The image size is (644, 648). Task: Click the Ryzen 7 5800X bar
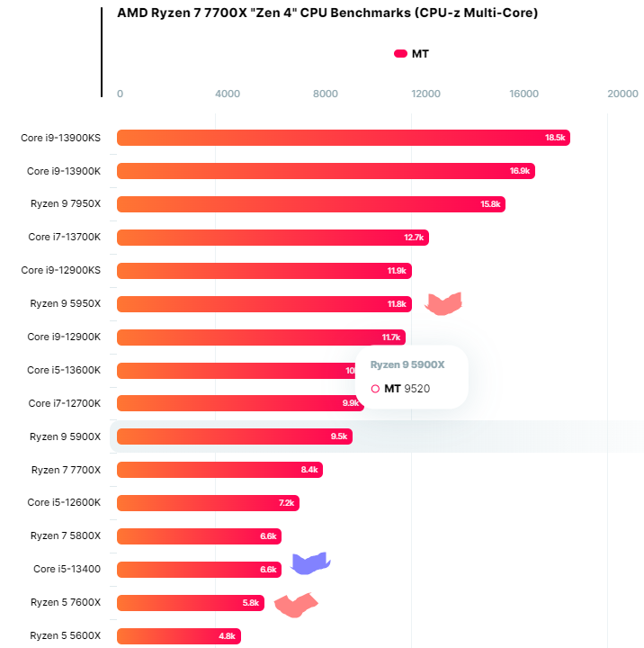[x=198, y=536]
